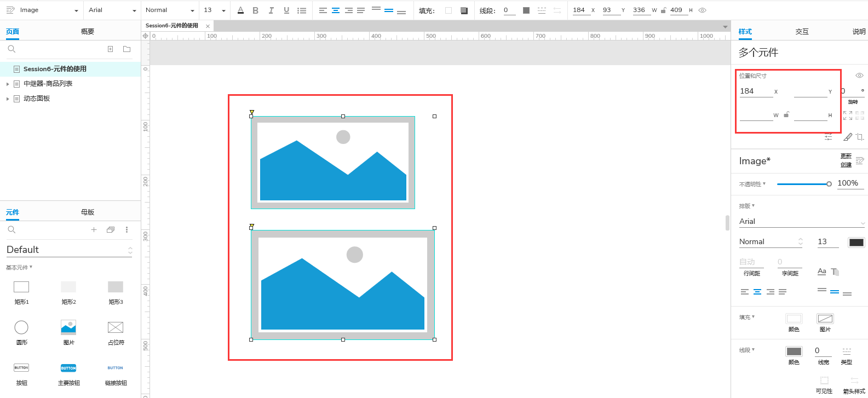Image resolution: width=868 pixels, height=398 pixels.
Task: Open the Arial font dropdown in toolbar
Action: pyautogui.click(x=112, y=10)
